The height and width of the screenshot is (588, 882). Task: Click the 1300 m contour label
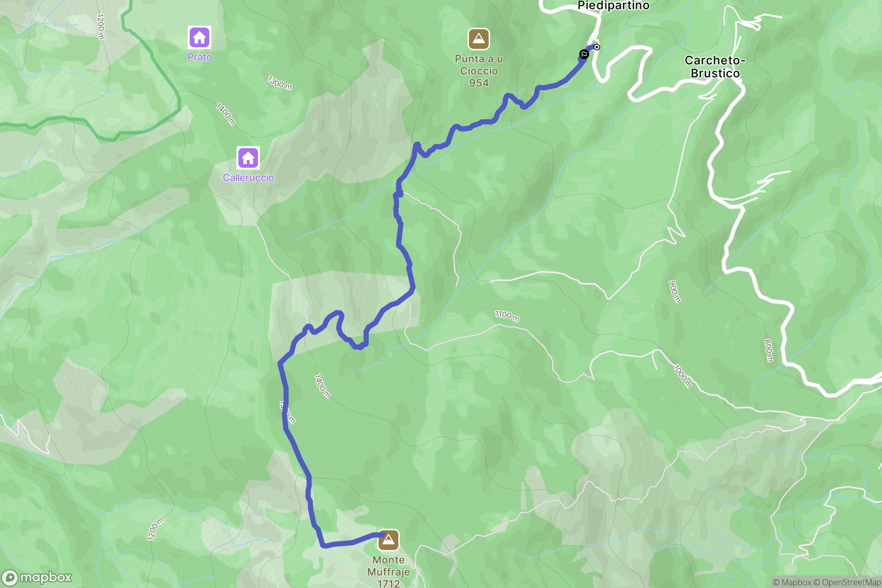click(280, 82)
